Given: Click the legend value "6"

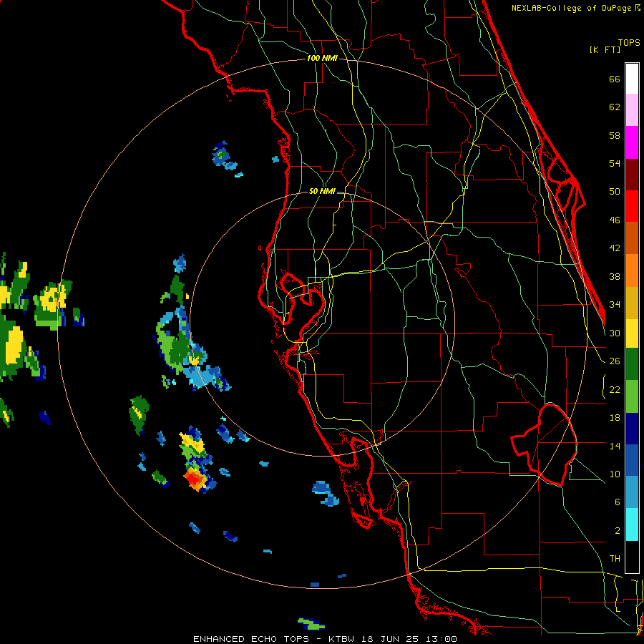Looking at the screenshot, I should click(618, 502).
